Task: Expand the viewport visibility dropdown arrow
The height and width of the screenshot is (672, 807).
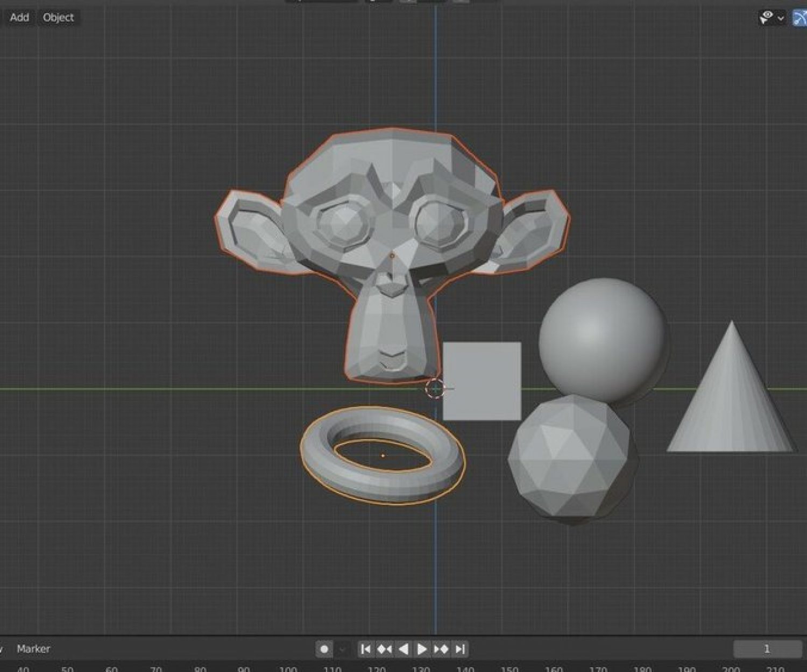Action: [x=781, y=18]
